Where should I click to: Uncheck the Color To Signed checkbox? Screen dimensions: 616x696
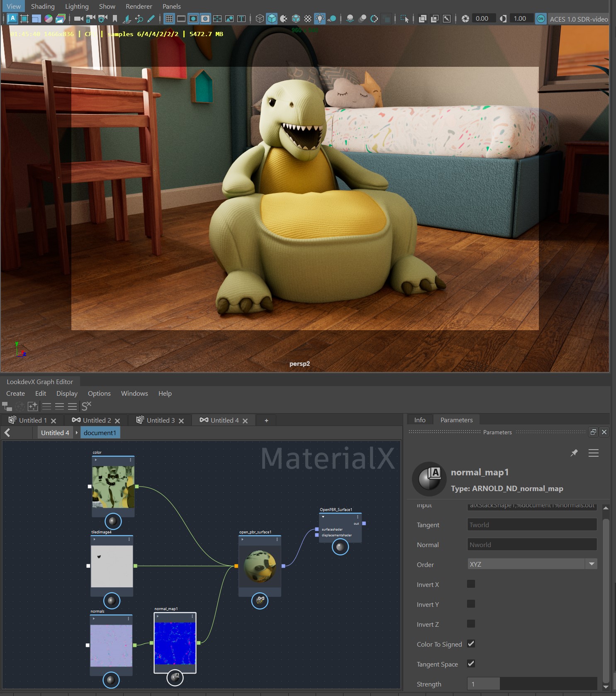click(x=471, y=644)
